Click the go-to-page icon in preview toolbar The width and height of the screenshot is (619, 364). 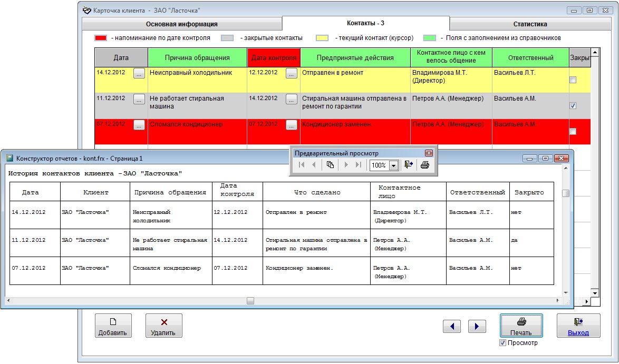(330, 165)
